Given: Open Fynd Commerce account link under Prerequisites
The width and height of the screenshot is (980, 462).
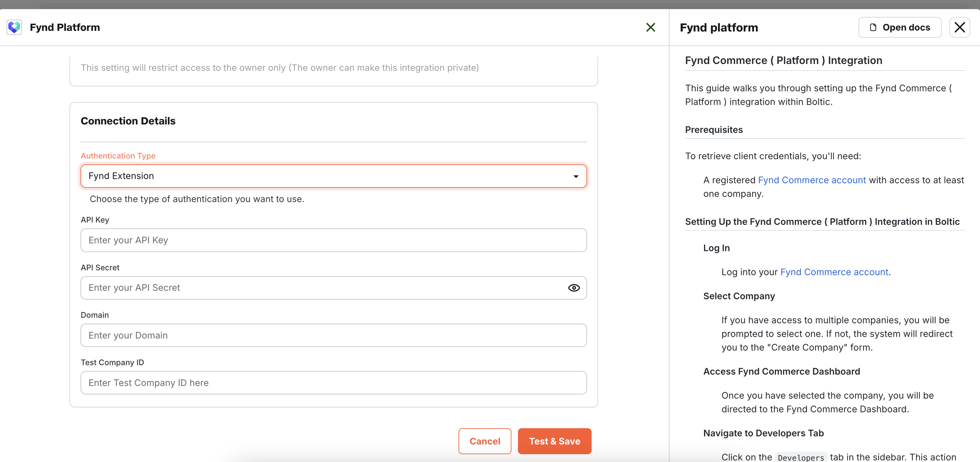Looking at the screenshot, I should click(x=812, y=180).
